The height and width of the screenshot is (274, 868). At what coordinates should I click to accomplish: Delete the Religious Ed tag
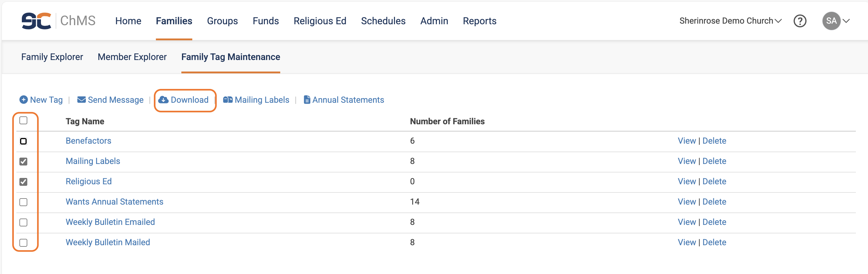(714, 182)
